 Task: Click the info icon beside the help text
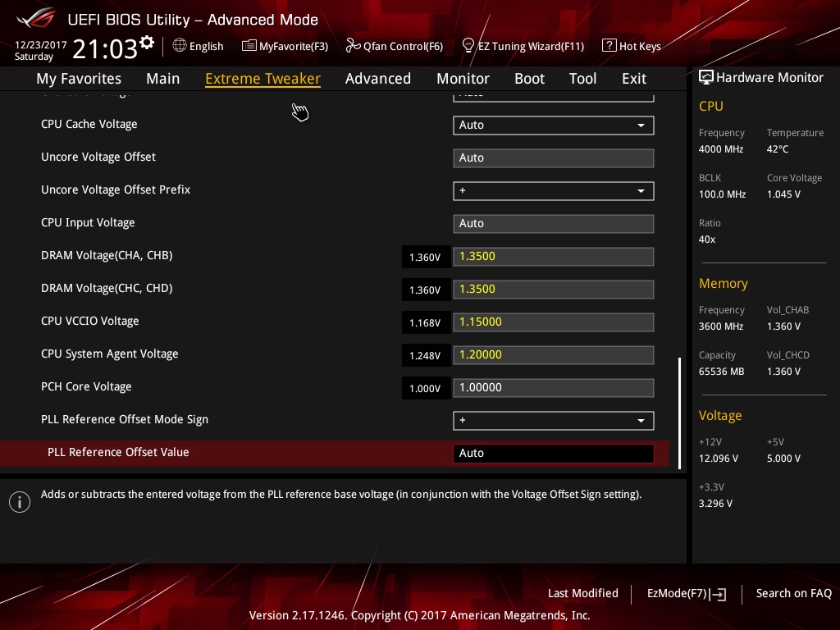coord(20,502)
